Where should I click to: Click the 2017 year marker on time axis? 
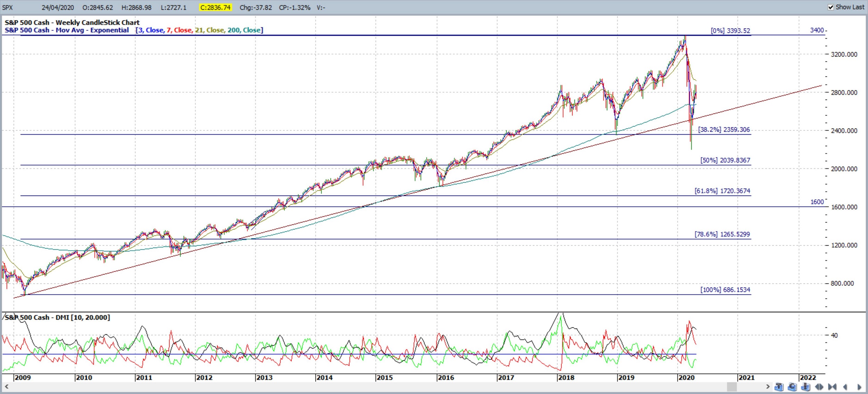pyautogui.click(x=506, y=378)
